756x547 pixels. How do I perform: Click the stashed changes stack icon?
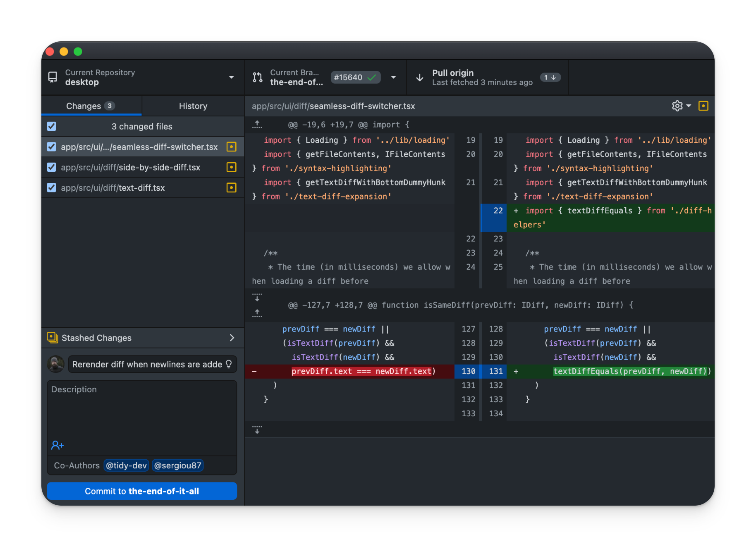click(x=52, y=338)
